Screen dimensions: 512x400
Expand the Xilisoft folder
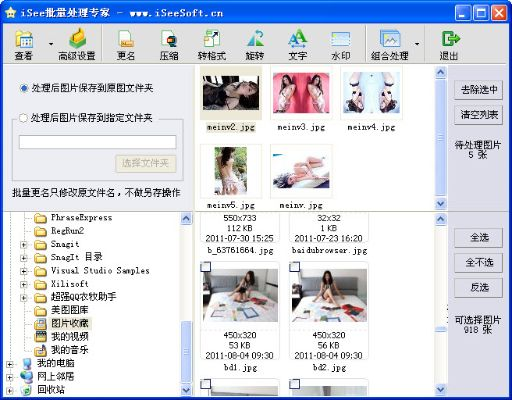click(x=23, y=285)
